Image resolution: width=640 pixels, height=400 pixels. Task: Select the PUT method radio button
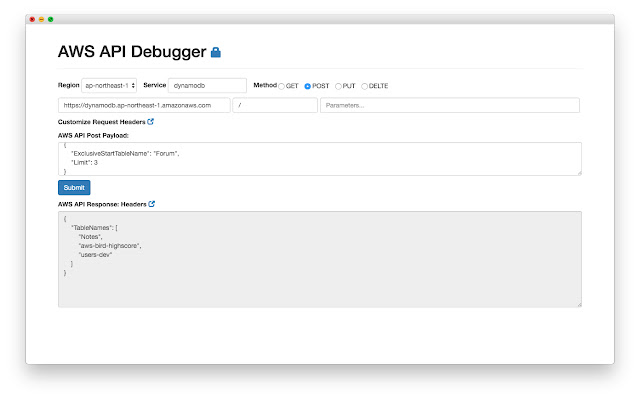click(338, 86)
